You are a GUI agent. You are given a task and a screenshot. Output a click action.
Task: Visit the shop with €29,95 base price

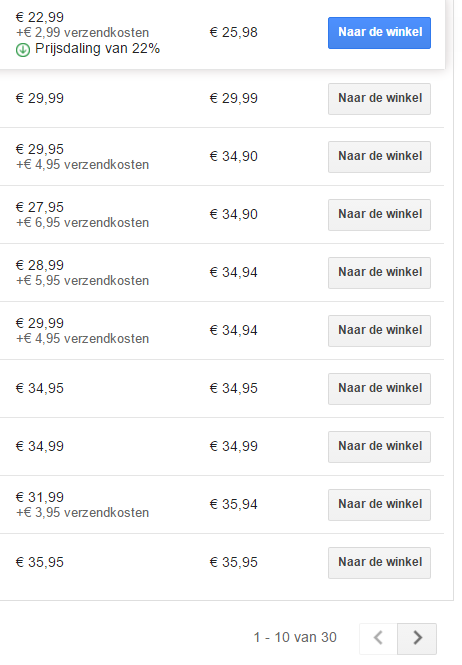[x=379, y=157]
